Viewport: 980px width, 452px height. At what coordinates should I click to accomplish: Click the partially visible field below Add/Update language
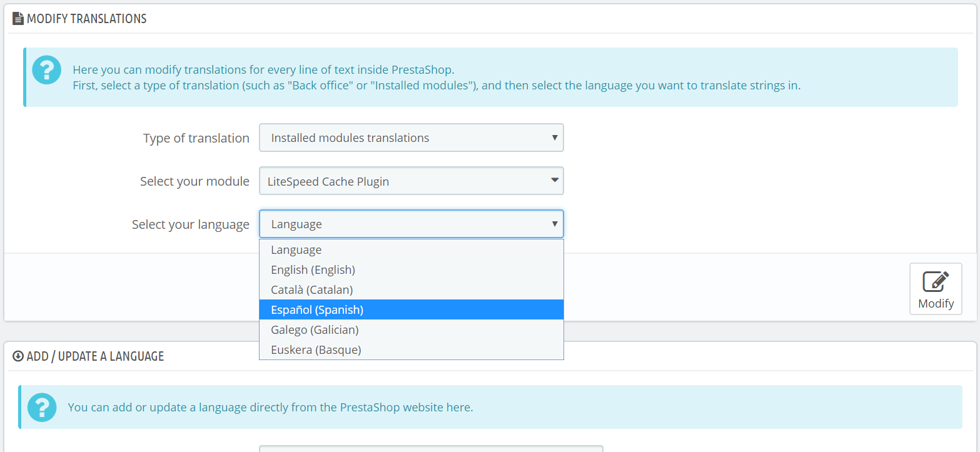tap(431, 448)
